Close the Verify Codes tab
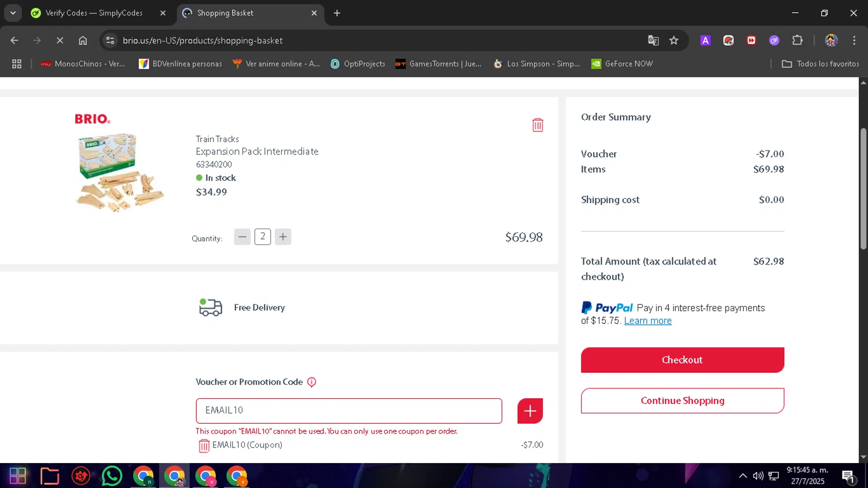This screenshot has height=488, width=868. (163, 13)
